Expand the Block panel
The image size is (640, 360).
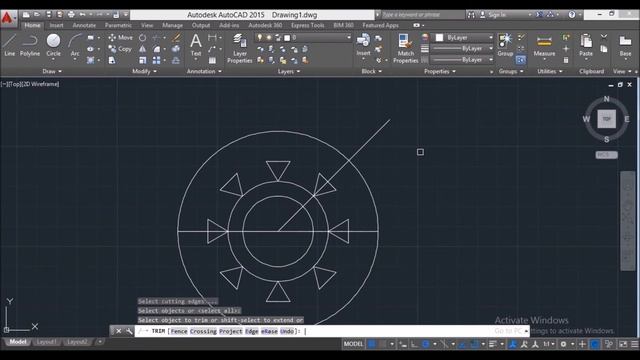(x=371, y=71)
